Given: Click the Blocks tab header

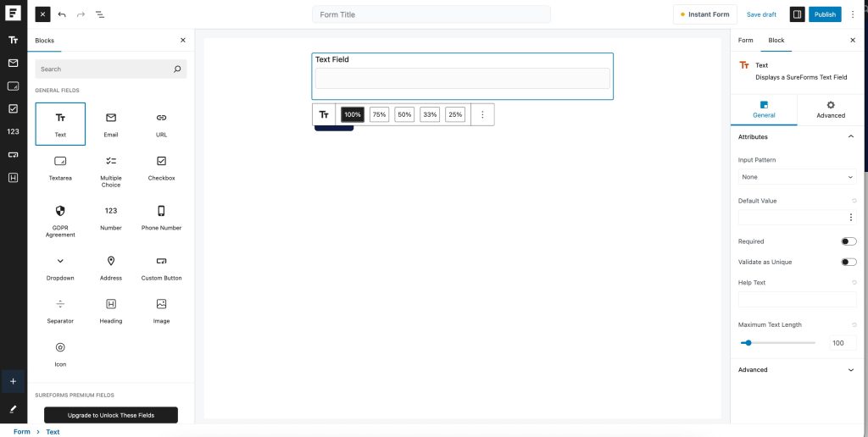Looking at the screenshot, I should [44, 41].
